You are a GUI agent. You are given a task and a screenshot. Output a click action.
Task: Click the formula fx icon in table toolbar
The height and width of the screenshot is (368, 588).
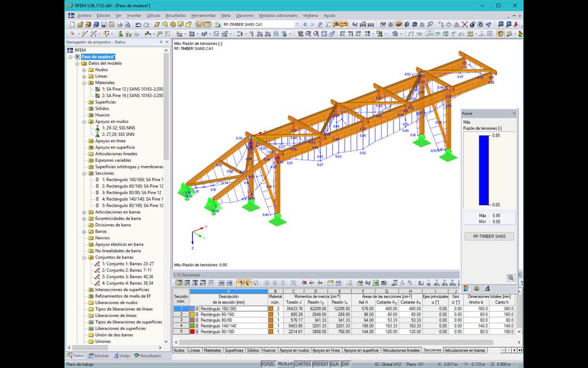[402, 283]
